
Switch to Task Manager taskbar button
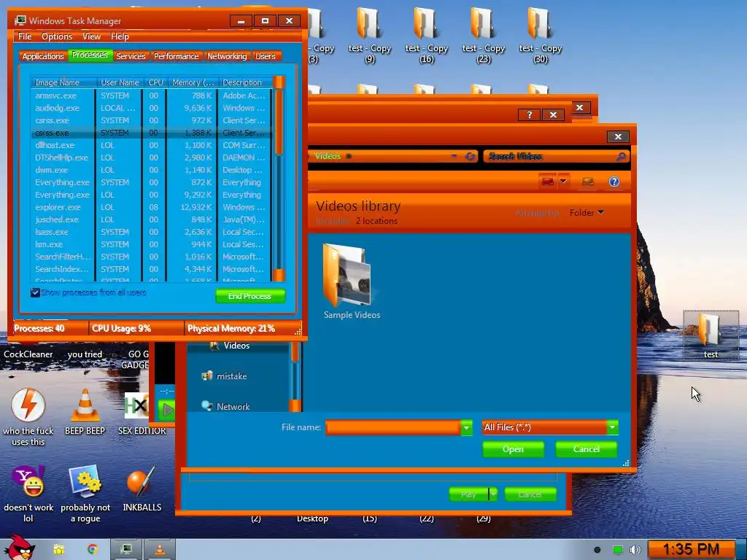coord(126,550)
